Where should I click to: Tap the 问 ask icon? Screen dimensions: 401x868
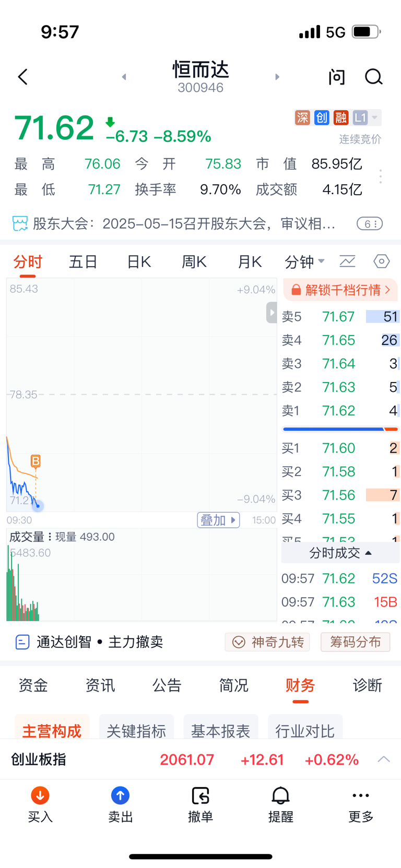pos(337,77)
